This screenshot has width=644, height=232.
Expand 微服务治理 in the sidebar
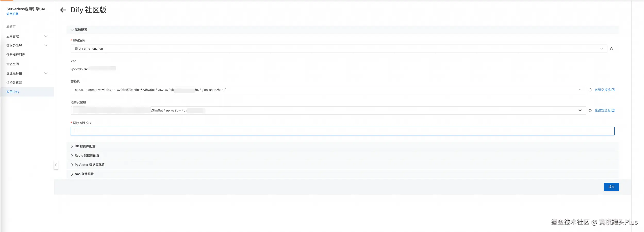[x=27, y=46]
